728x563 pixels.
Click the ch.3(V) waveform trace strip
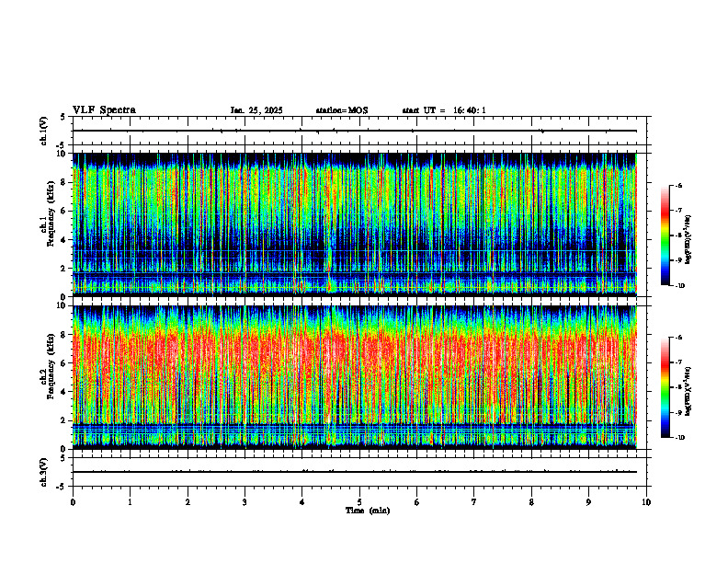pyautogui.click(x=354, y=472)
